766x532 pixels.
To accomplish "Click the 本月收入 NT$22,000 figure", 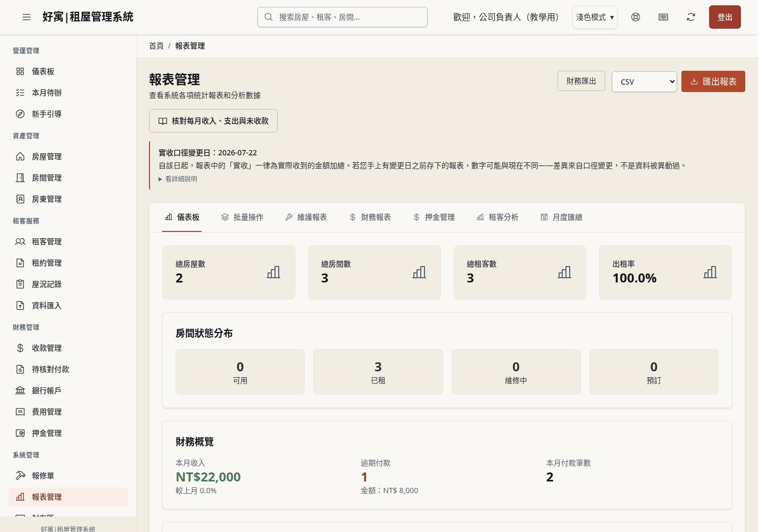I will coord(208,477).
